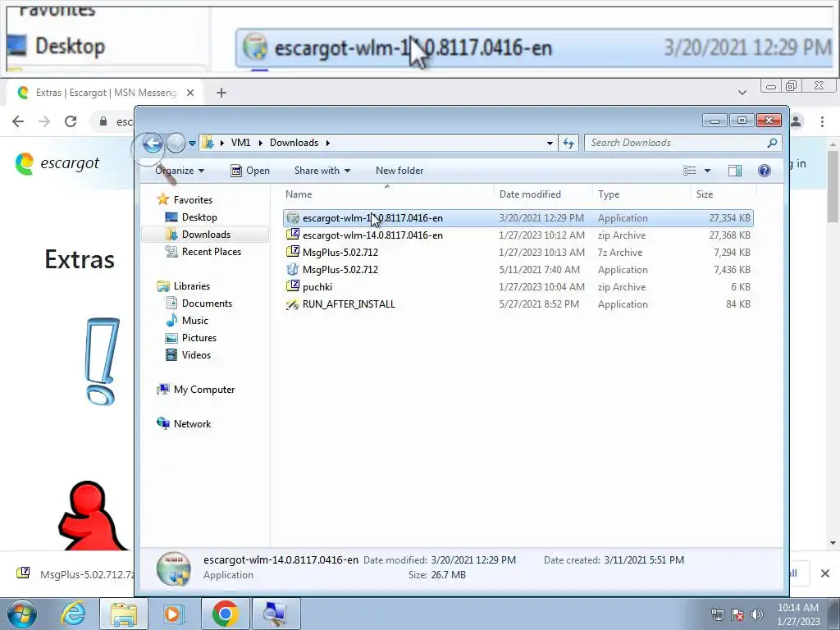Viewport: 840px width, 630px height.
Task: Open a new browser tab
Action: pos(221,93)
